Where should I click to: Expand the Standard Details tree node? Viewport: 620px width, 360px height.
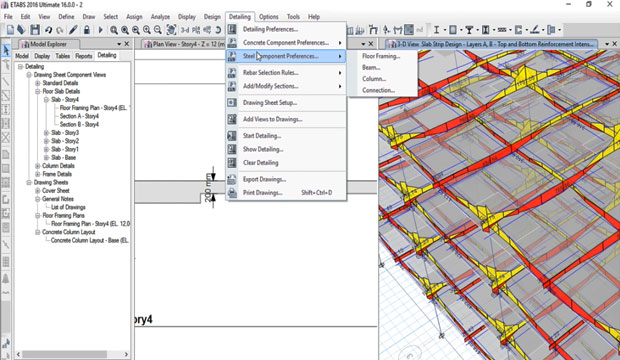[38, 83]
